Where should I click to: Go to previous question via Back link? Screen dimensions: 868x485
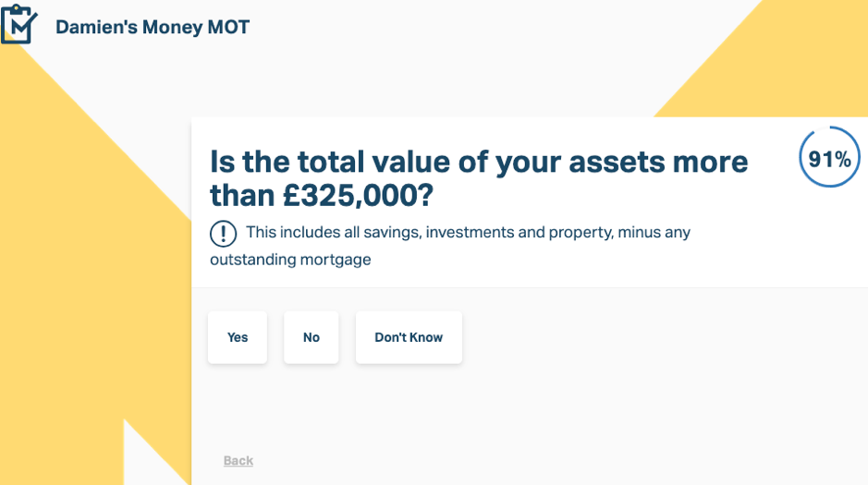pyautogui.click(x=238, y=461)
